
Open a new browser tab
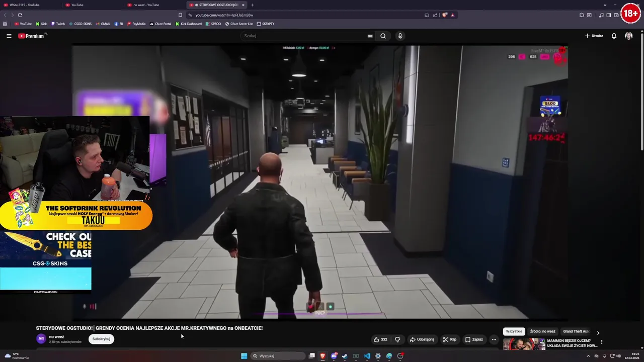253,5
